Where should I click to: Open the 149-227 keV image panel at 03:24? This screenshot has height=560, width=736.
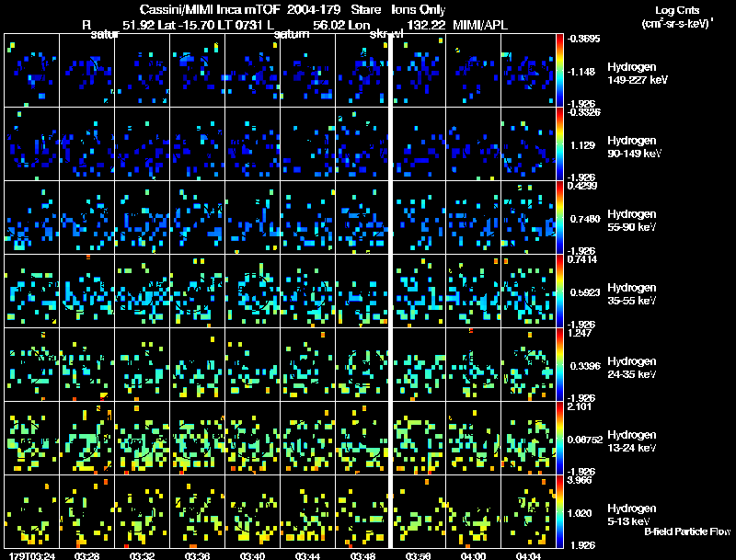tap(32, 71)
